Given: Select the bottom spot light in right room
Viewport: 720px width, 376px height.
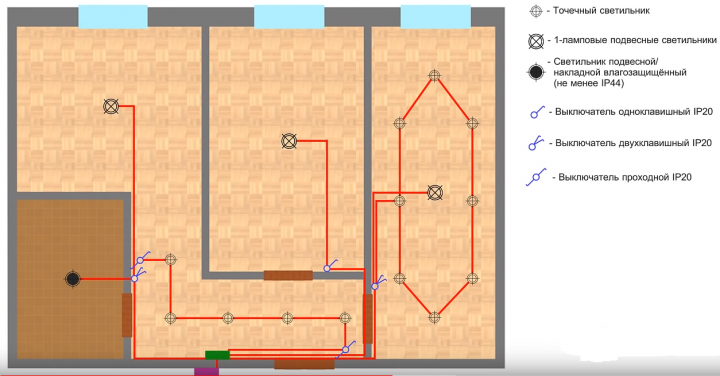Looking at the screenshot, I should pyautogui.click(x=434, y=317).
